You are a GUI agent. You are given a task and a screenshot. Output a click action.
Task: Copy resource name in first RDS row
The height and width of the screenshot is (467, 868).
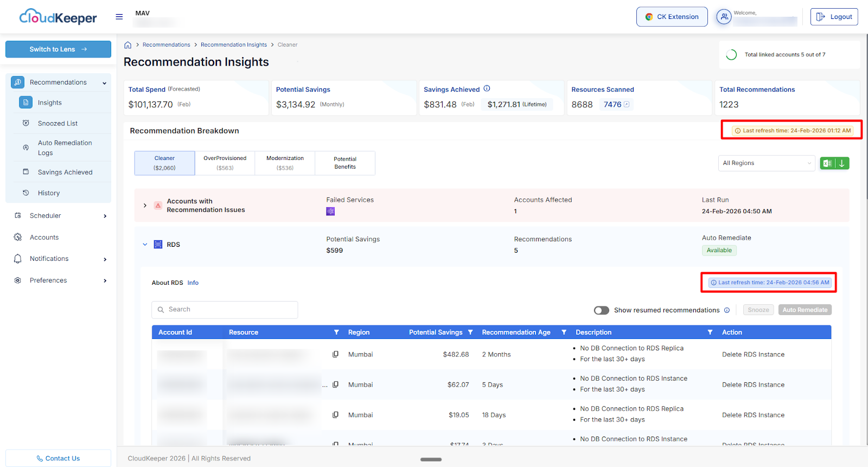click(x=335, y=354)
